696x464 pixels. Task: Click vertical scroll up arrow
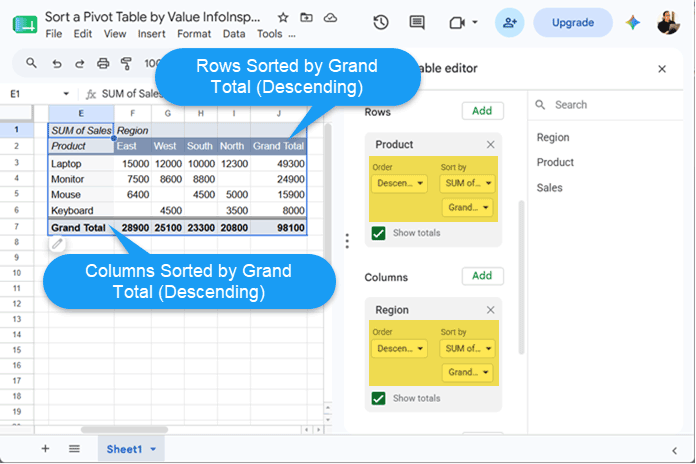coord(328,408)
